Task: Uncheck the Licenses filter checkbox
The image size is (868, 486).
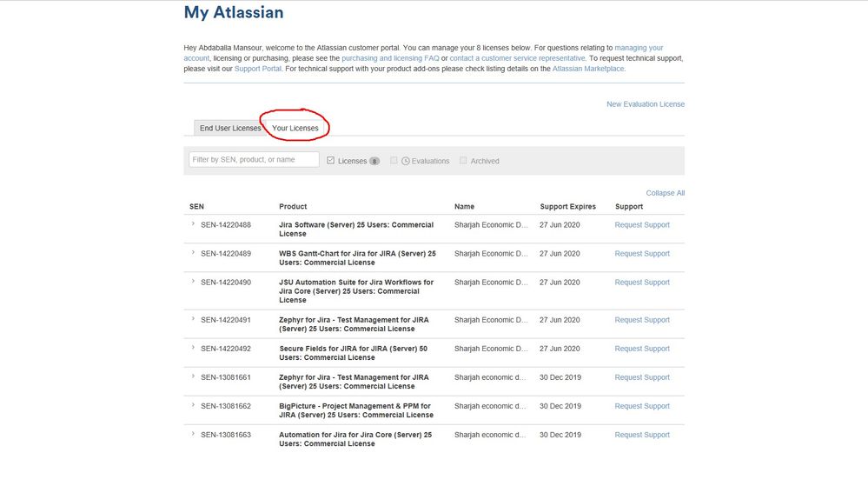Action: pos(330,160)
